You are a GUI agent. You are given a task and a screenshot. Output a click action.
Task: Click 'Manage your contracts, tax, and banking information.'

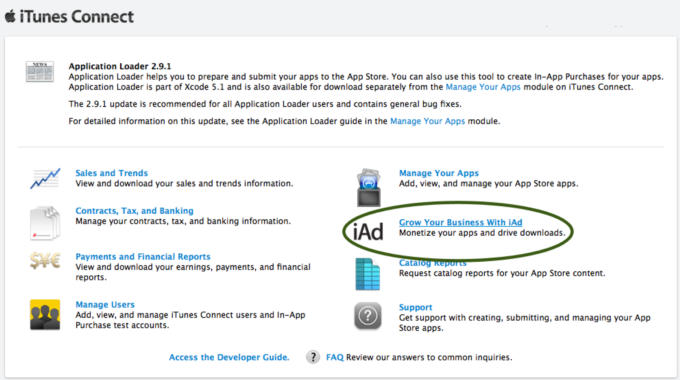point(183,221)
